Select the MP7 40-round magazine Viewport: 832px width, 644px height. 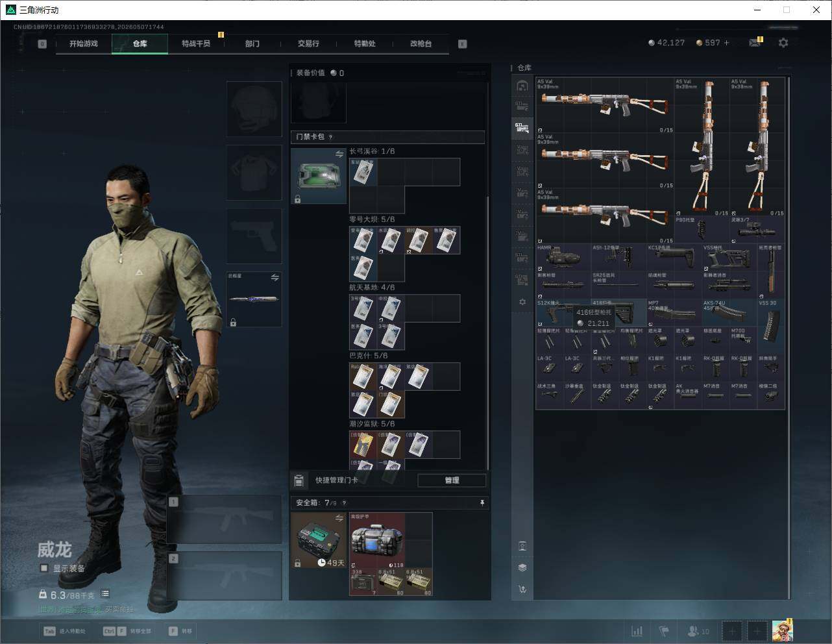674,313
